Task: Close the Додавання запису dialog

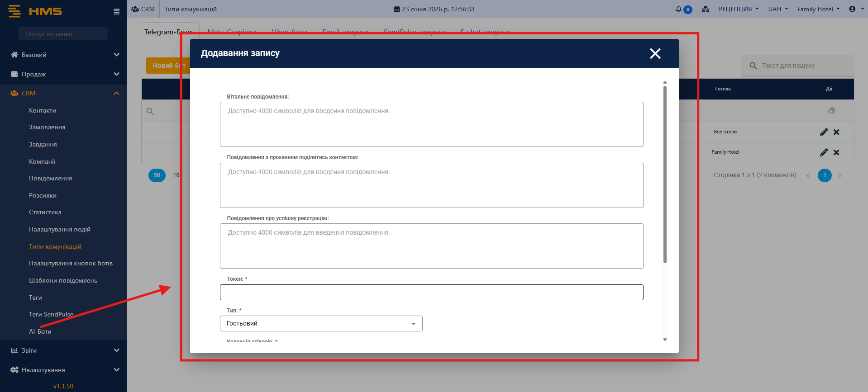Action: tap(655, 53)
